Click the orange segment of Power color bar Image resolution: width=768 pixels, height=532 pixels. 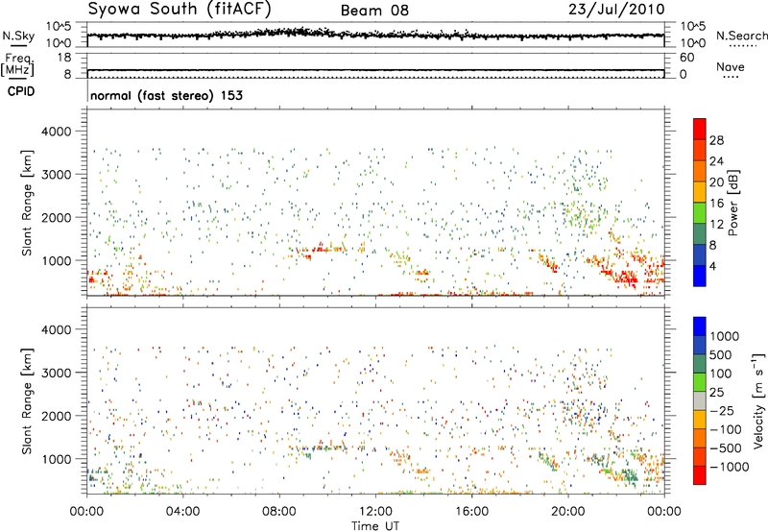click(700, 172)
